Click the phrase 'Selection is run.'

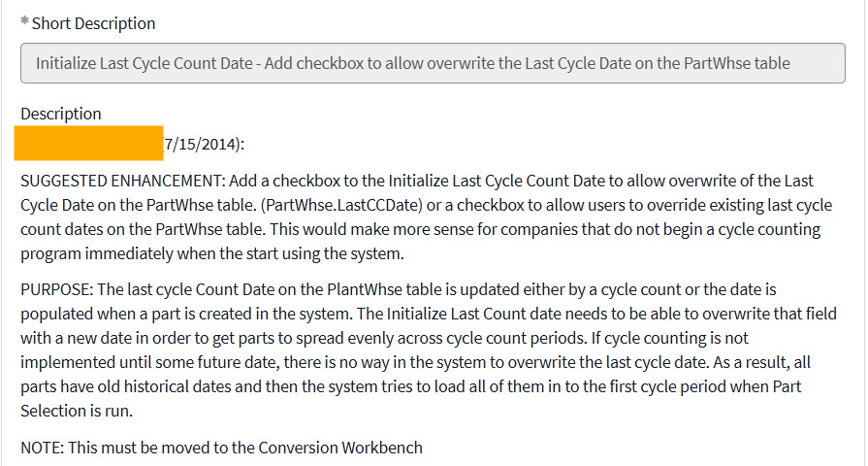(x=77, y=411)
